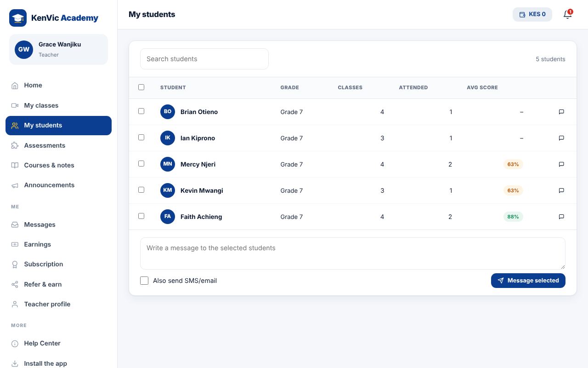Screen dimensions: 588x368
Task: Click the Message selected button
Action: click(x=528, y=281)
